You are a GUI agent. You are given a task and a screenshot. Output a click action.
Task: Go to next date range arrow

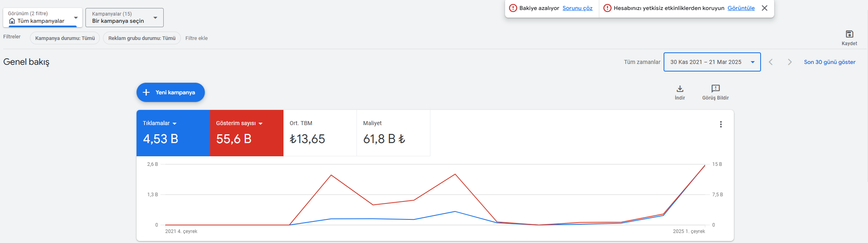789,62
